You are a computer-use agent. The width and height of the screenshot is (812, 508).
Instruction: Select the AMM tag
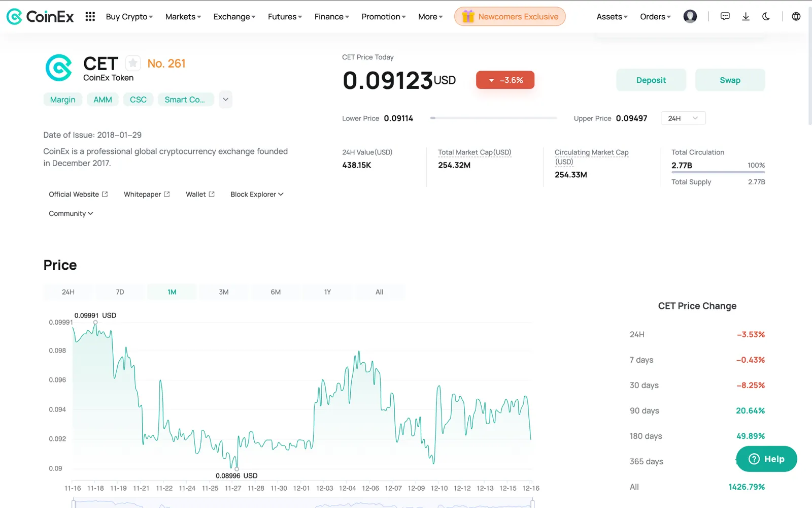(x=103, y=100)
